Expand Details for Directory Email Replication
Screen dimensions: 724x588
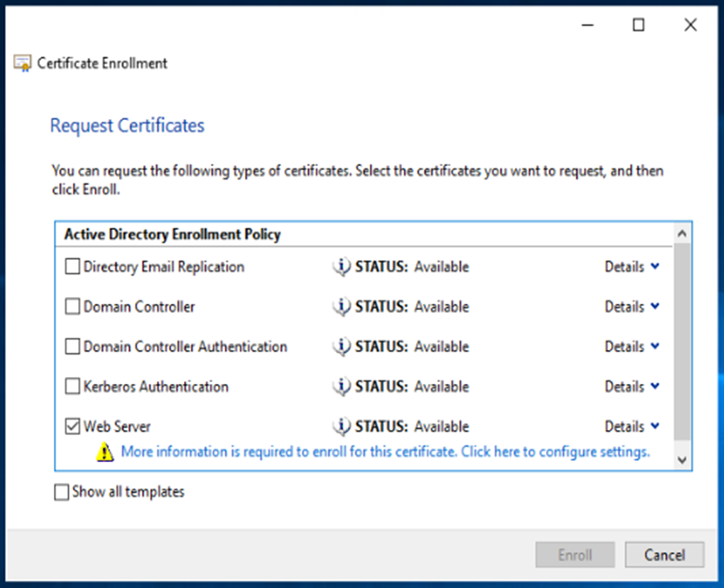(x=631, y=267)
